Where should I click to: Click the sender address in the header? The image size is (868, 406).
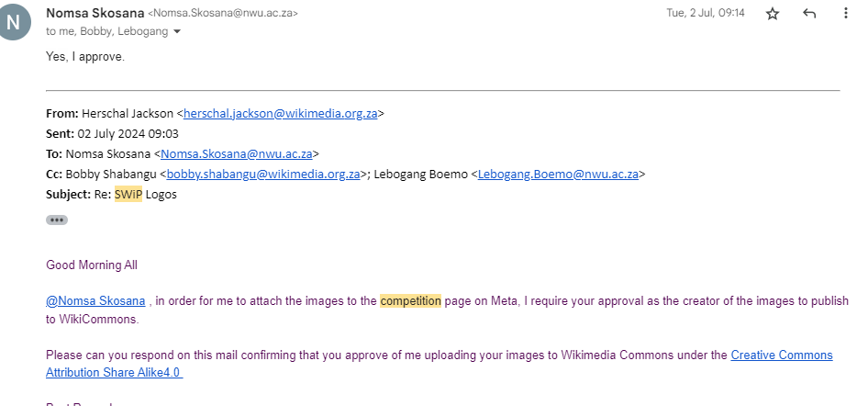pyautogui.click(x=223, y=13)
